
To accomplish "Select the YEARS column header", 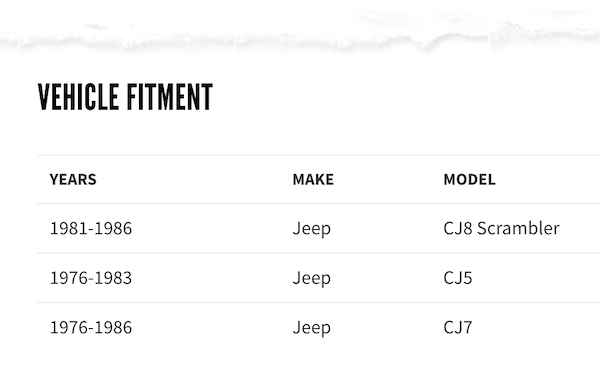I will [73, 179].
